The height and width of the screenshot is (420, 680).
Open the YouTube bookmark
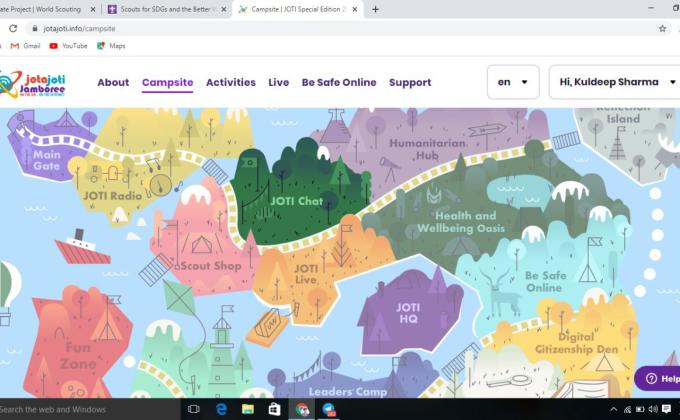click(68, 46)
